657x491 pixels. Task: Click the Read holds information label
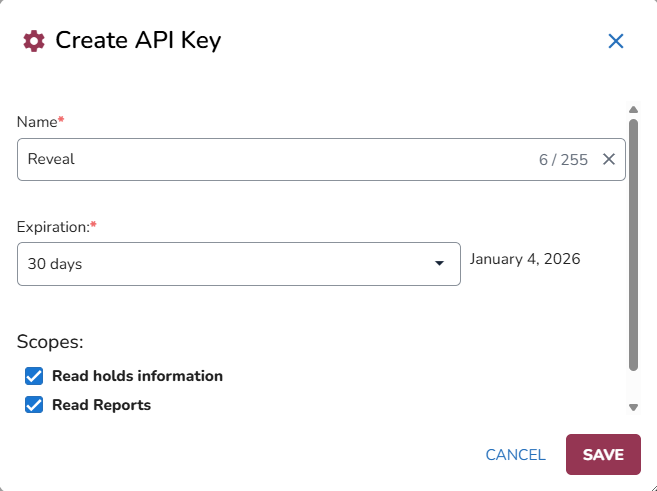coord(137,376)
